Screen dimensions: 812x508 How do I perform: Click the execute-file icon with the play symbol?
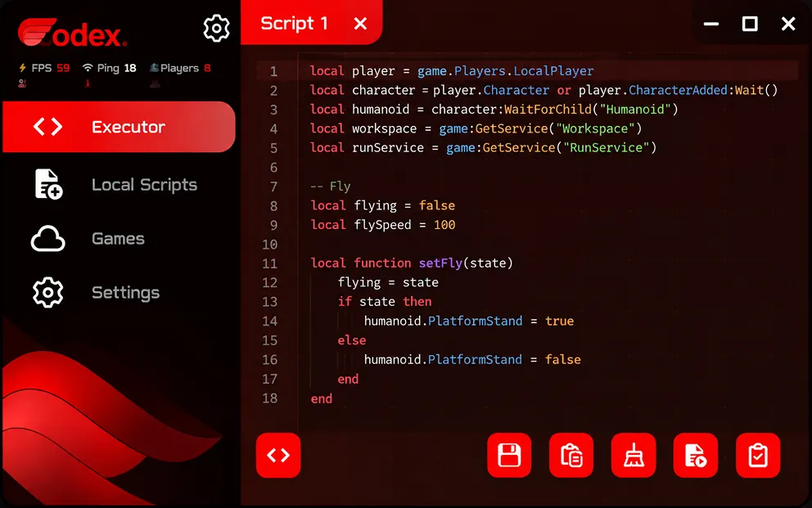(696, 455)
